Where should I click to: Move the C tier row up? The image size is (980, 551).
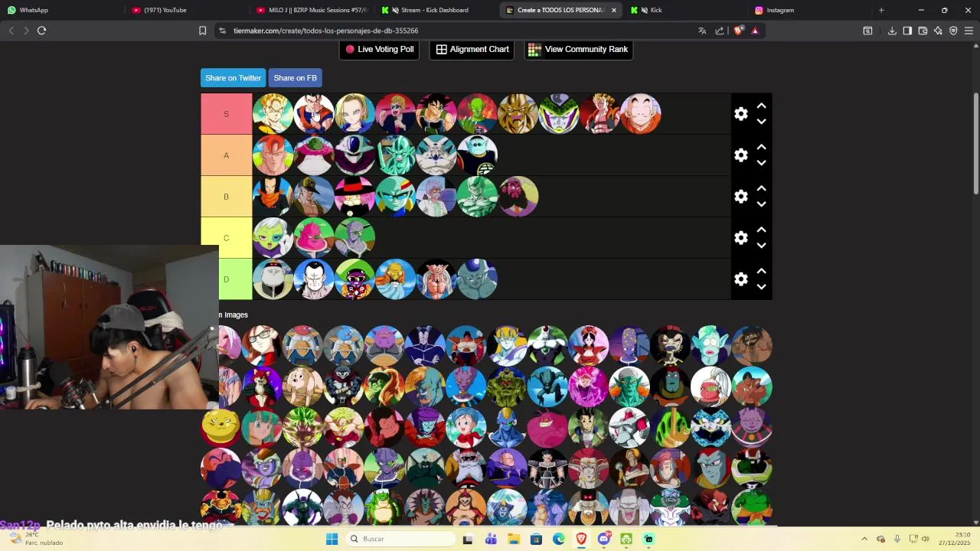point(761,230)
